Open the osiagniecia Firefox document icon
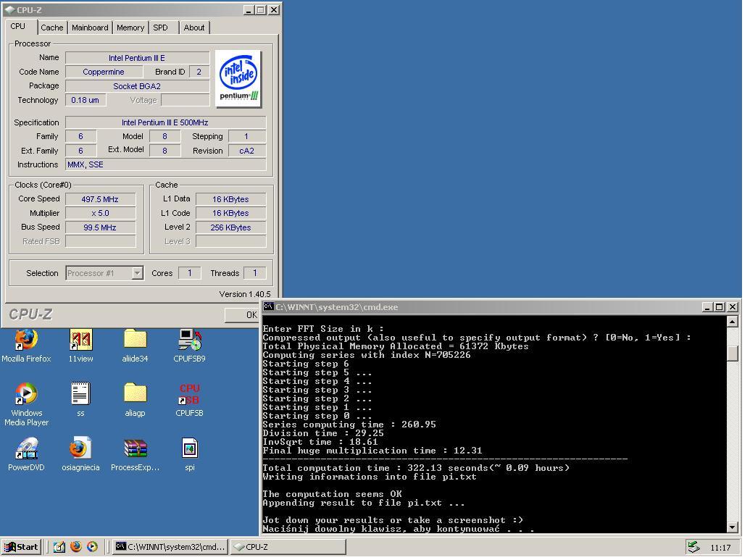The height and width of the screenshot is (560, 750). (80, 454)
